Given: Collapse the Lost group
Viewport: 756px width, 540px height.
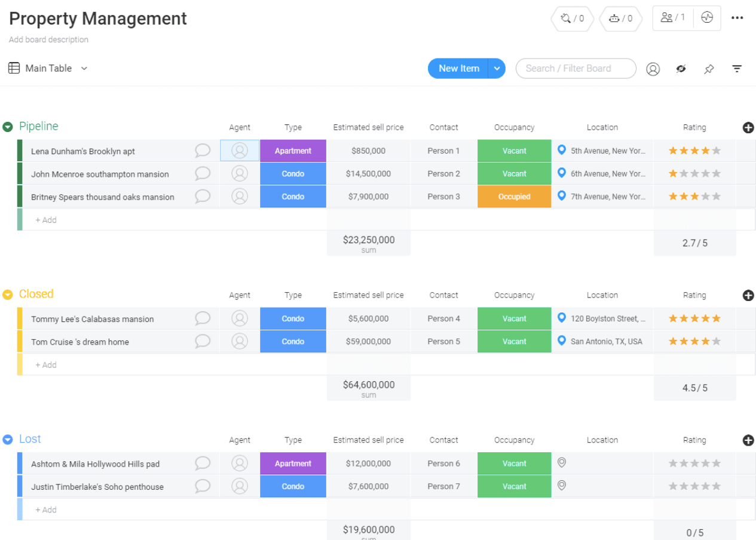Looking at the screenshot, I should [8, 440].
